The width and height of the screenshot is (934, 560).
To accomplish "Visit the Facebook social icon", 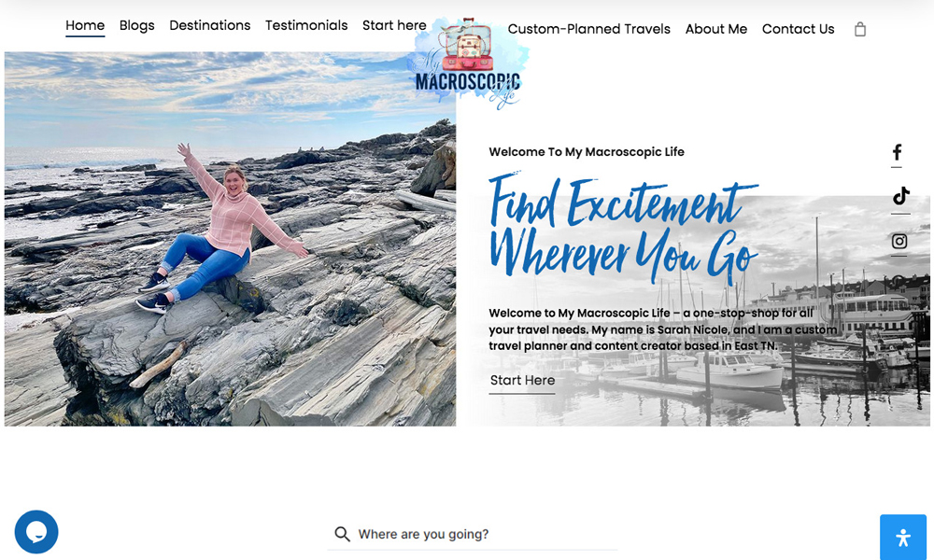I will point(897,152).
